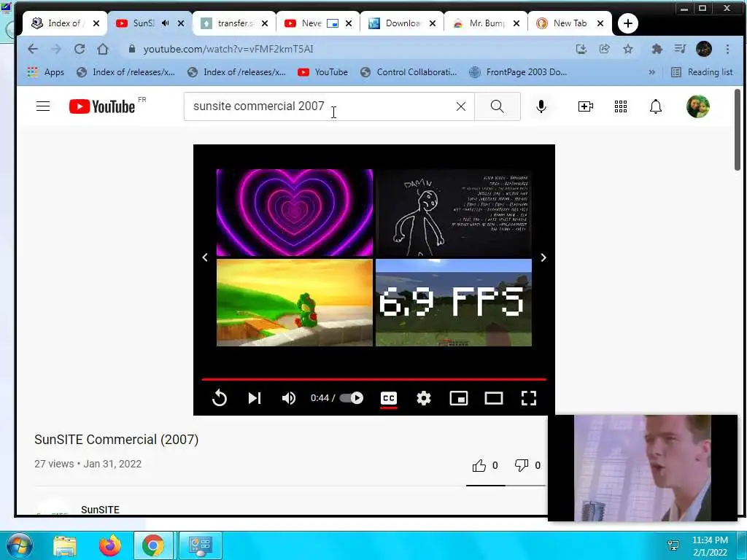This screenshot has height=560, width=747.
Task: Show more suggested videos with right arrow
Action: tap(543, 257)
